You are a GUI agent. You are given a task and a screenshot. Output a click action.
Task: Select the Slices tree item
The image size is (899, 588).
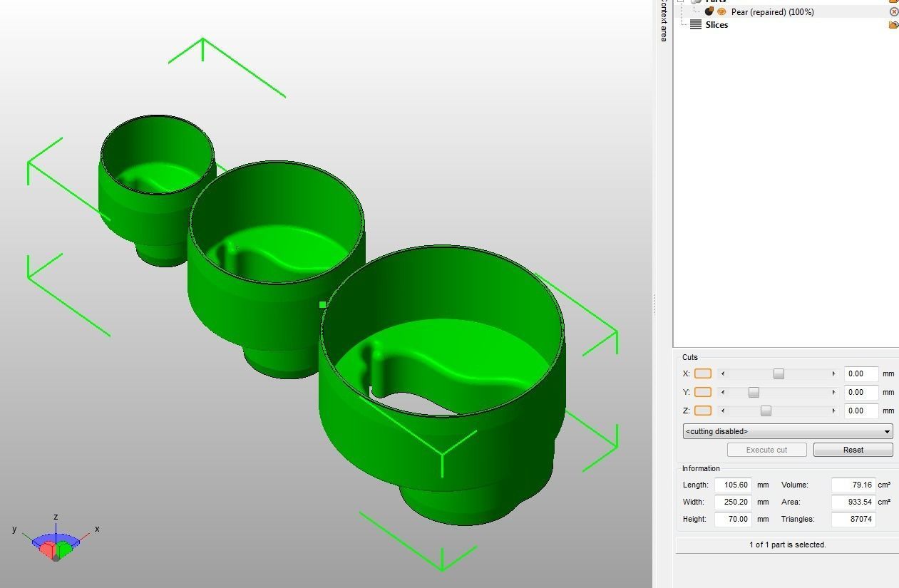coord(716,25)
